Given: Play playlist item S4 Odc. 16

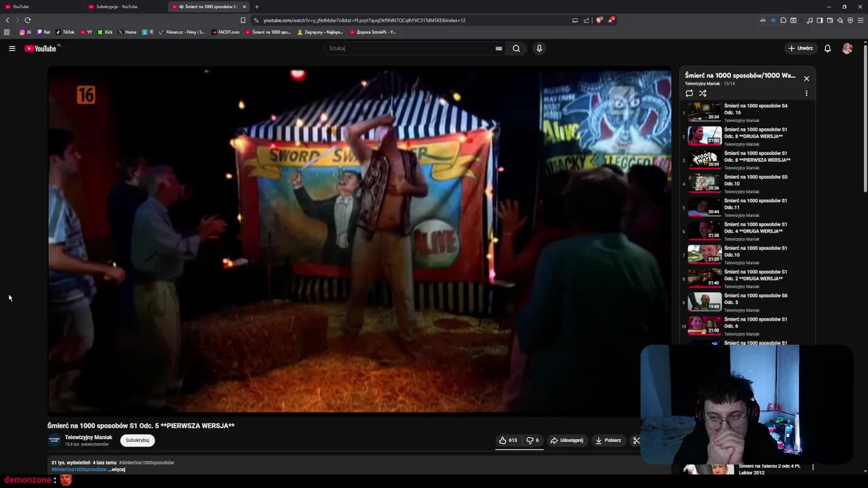Looking at the screenshot, I should (748, 112).
